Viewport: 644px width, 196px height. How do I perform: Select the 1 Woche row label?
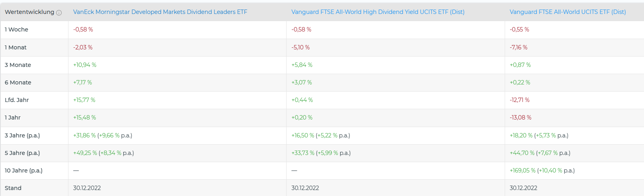(x=16, y=29)
